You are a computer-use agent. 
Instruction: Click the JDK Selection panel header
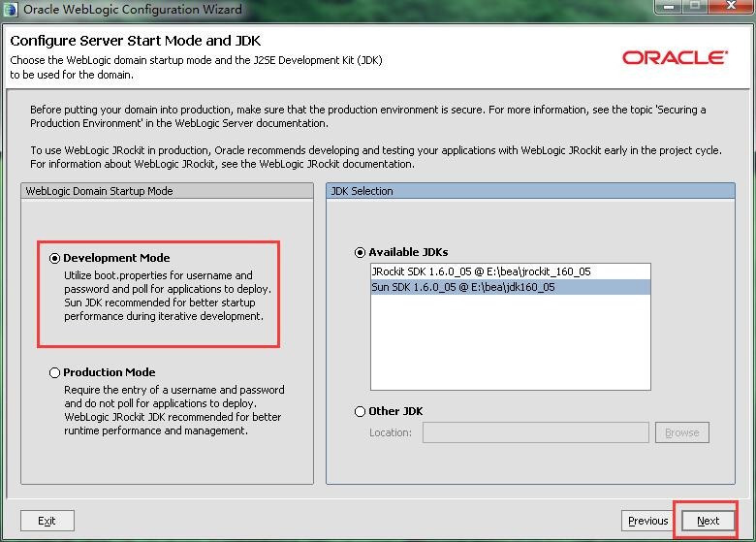coord(530,191)
